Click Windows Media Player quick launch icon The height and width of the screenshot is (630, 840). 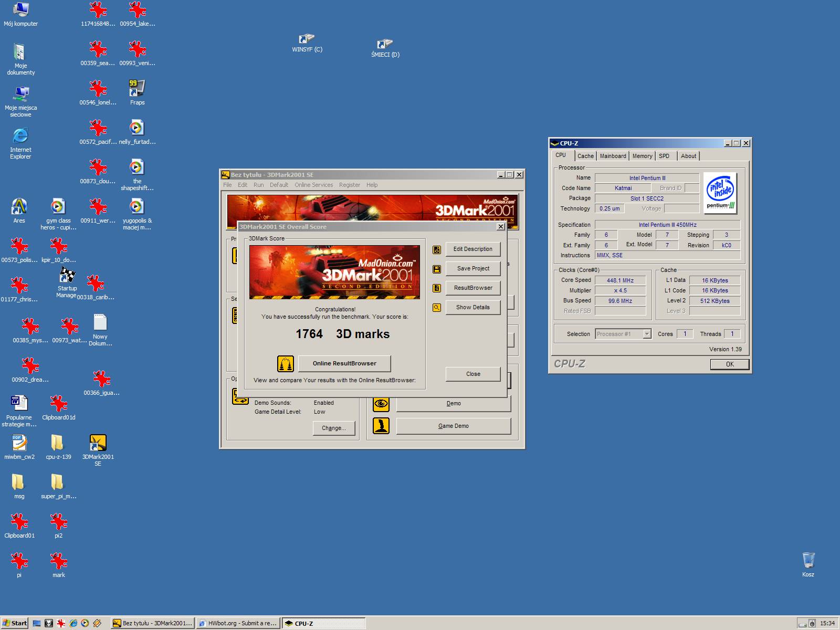click(x=85, y=623)
